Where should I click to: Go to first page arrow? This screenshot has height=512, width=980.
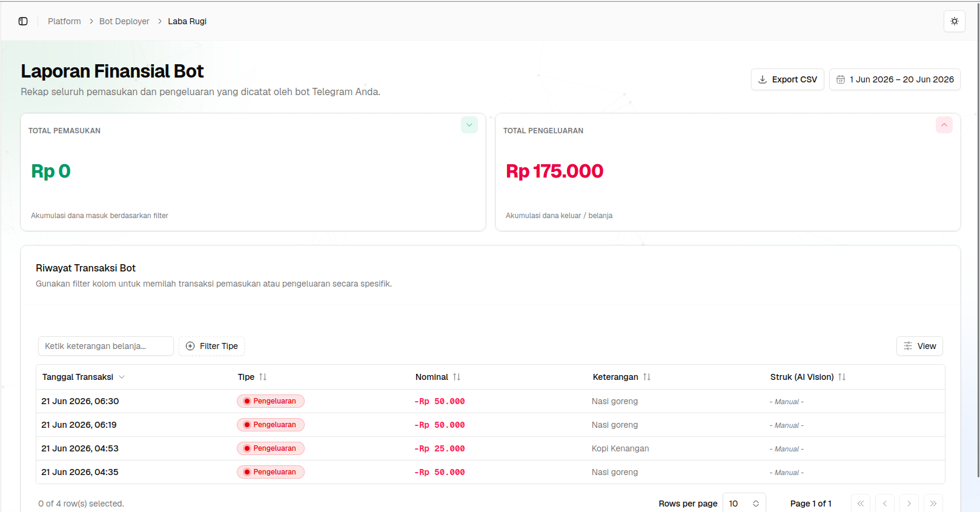point(861,504)
